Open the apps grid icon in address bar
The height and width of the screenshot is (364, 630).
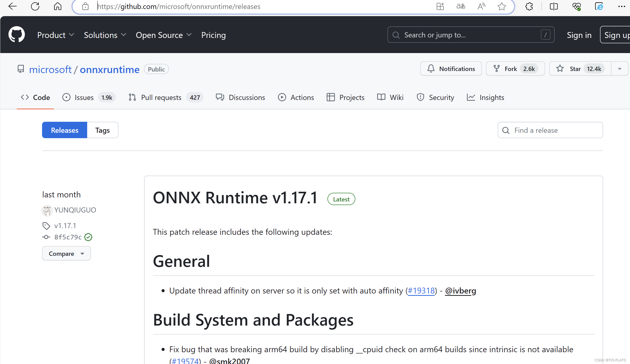(440, 6)
